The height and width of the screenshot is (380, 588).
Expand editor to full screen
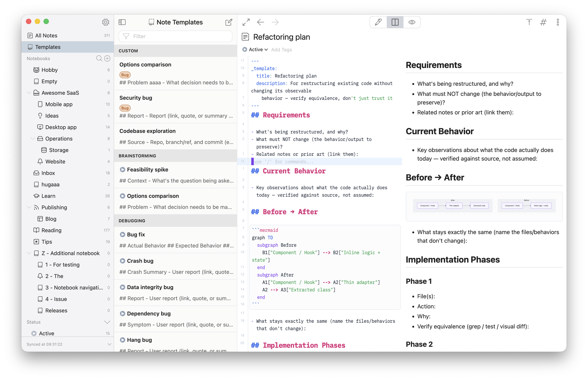click(x=246, y=22)
